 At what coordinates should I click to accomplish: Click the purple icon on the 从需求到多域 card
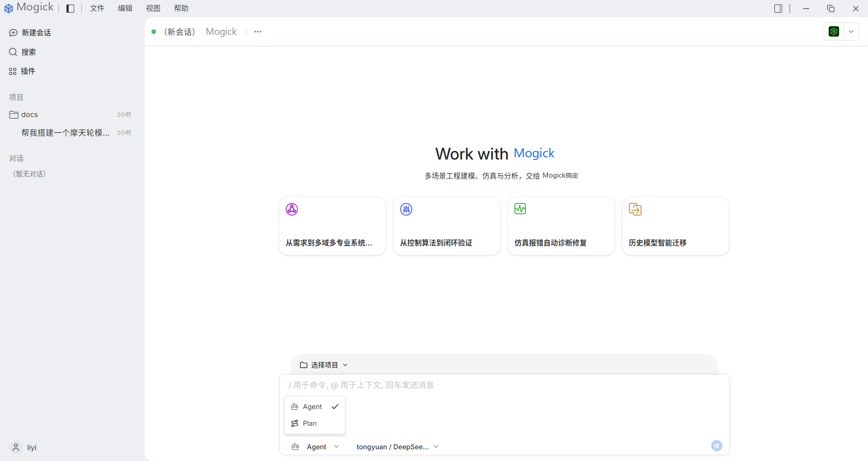[x=292, y=209]
